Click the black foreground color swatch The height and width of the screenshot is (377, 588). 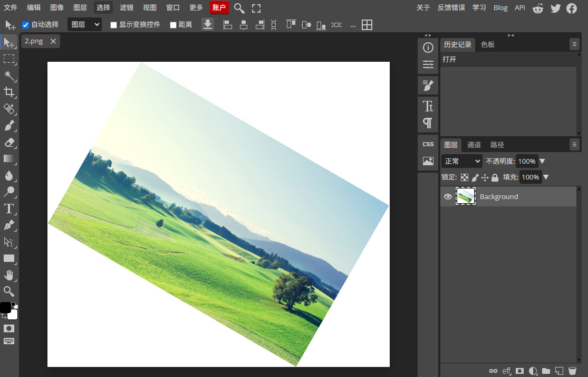[x=5, y=307]
